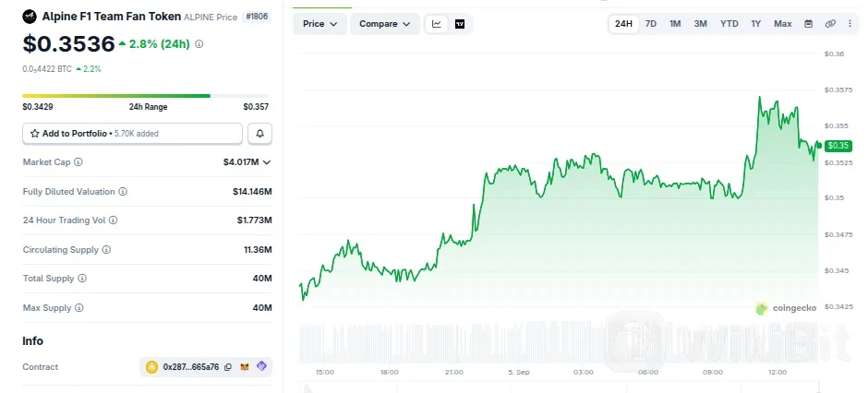
Task: Click the $0.3429 range low value
Action: (38, 107)
